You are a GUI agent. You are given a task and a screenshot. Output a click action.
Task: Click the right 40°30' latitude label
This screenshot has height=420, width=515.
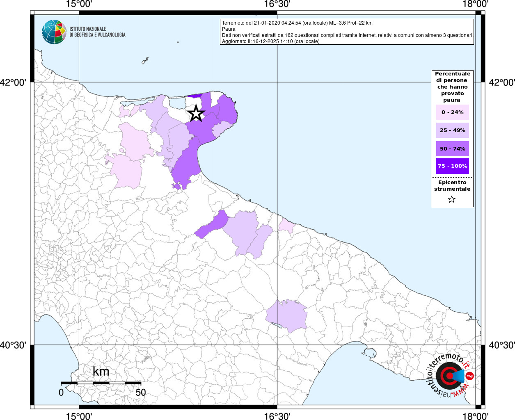(x=501, y=345)
